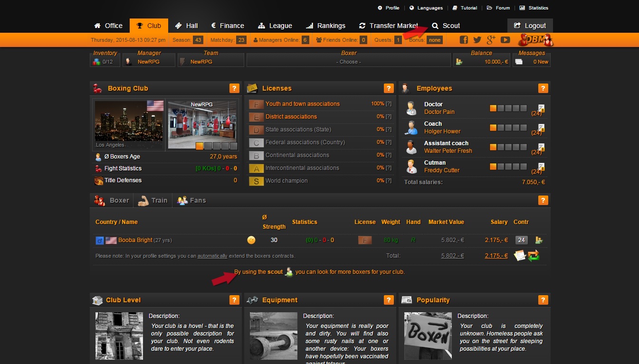Open help for Boxing Club panel
This screenshot has height=364, width=639.
coord(234,88)
